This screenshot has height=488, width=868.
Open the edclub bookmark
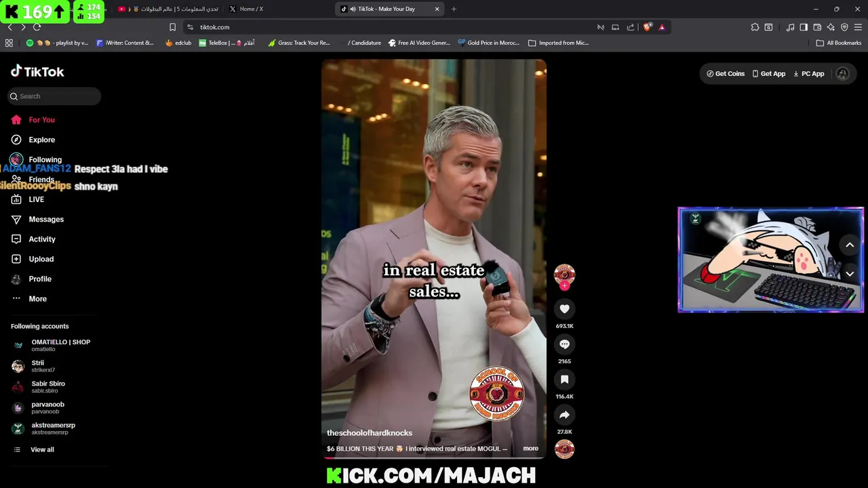178,43
